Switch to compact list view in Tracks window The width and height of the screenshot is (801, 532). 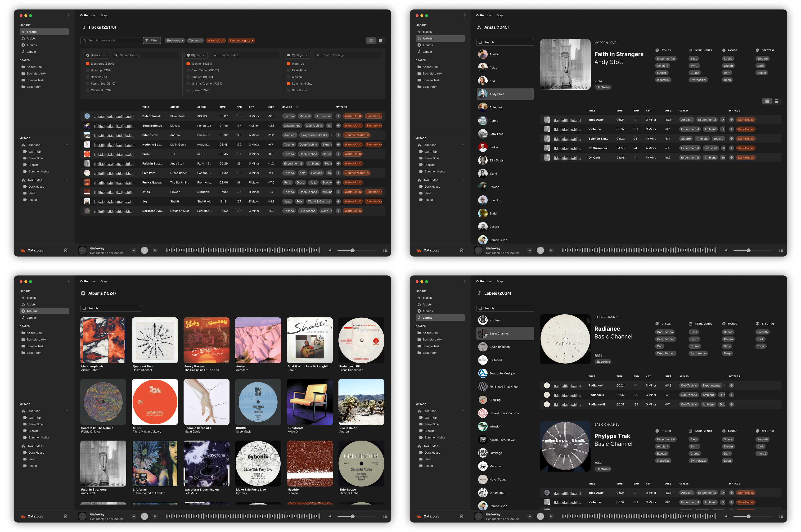371,40
